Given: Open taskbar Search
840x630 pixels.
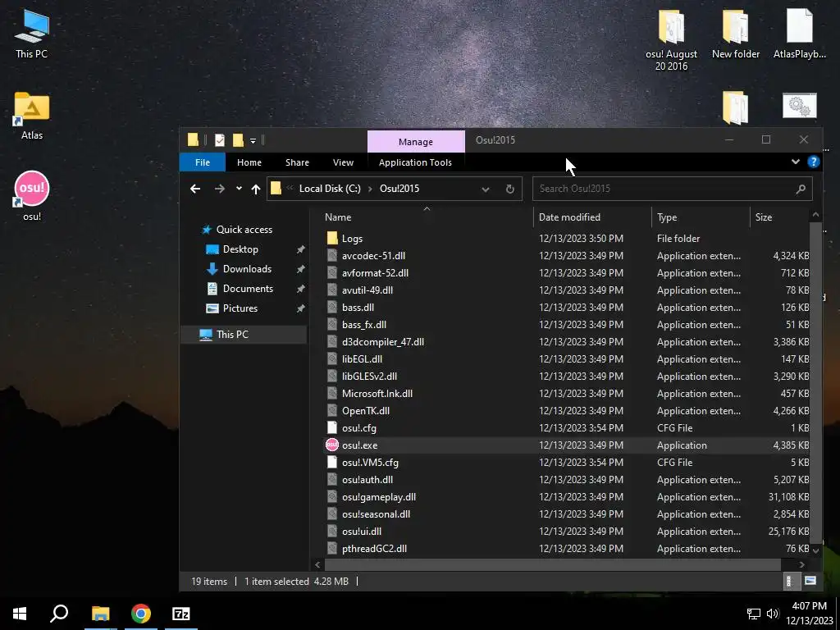Looking at the screenshot, I should [x=59, y=614].
